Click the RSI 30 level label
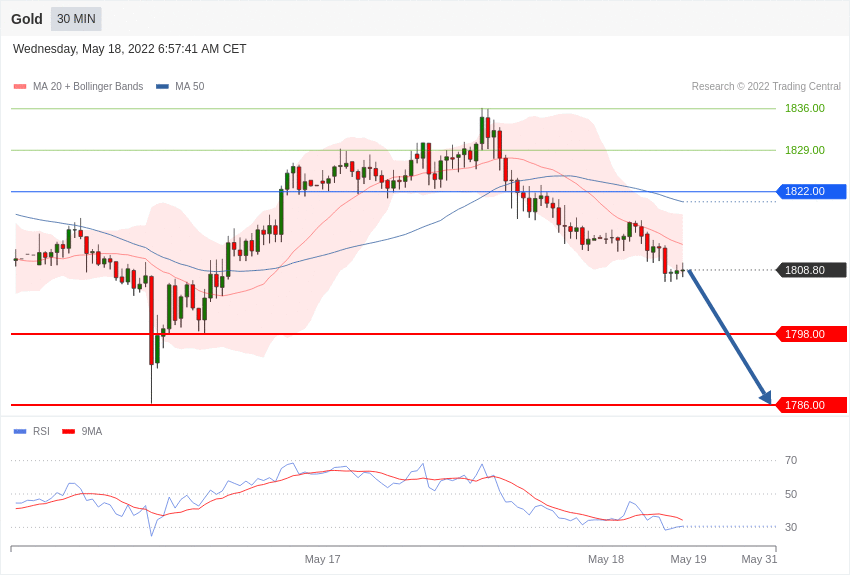 pyautogui.click(x=791, y=527)
